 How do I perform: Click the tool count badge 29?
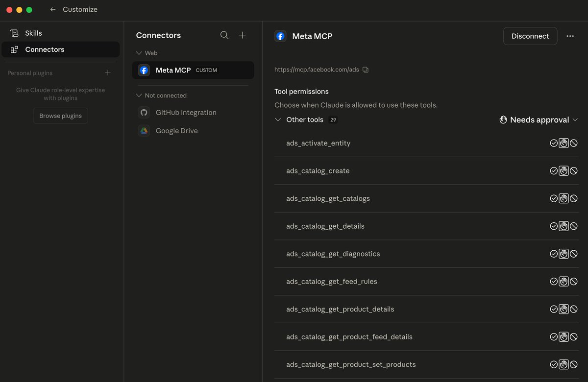click(x=333, y=120)
